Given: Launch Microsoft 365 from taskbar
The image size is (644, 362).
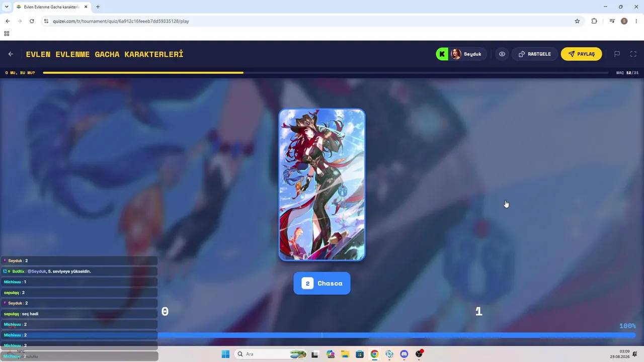Looking at the screenshot, I should click(330, 354).
